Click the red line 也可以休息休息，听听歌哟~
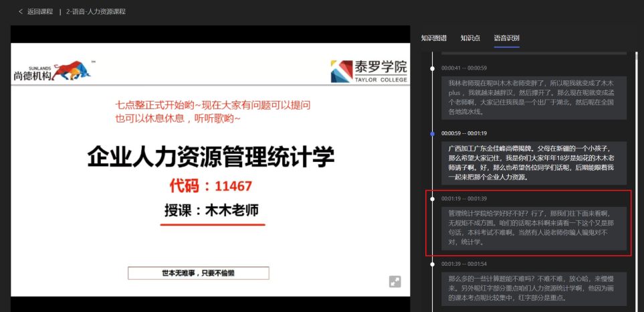This screenshot has height=312, width=644. pos(178,119)
